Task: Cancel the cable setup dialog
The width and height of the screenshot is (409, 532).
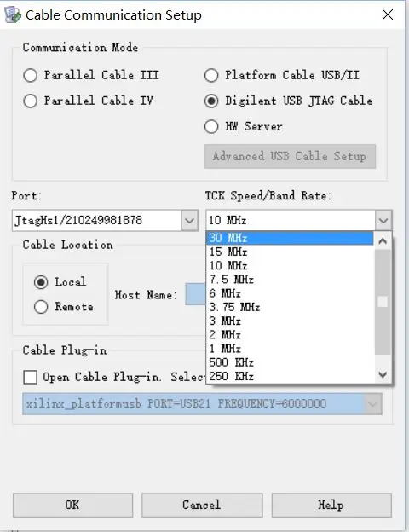Action: [x=202, y=505]
